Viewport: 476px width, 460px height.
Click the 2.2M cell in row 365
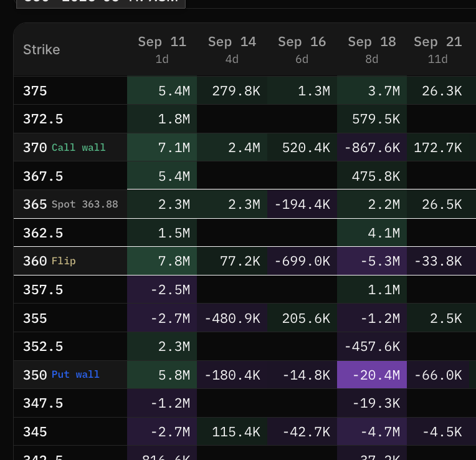372,204
